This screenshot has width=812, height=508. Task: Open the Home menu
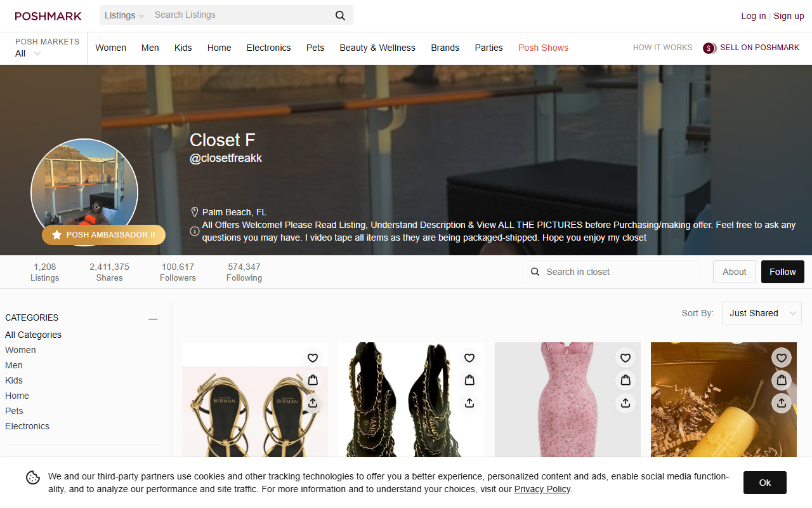click(x=219, y=48)
